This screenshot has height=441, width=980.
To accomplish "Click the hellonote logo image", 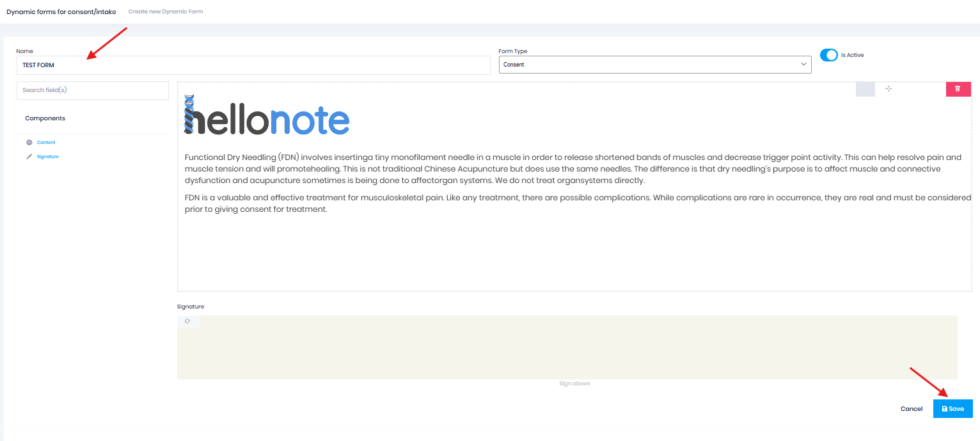I will tap(266, 118).
